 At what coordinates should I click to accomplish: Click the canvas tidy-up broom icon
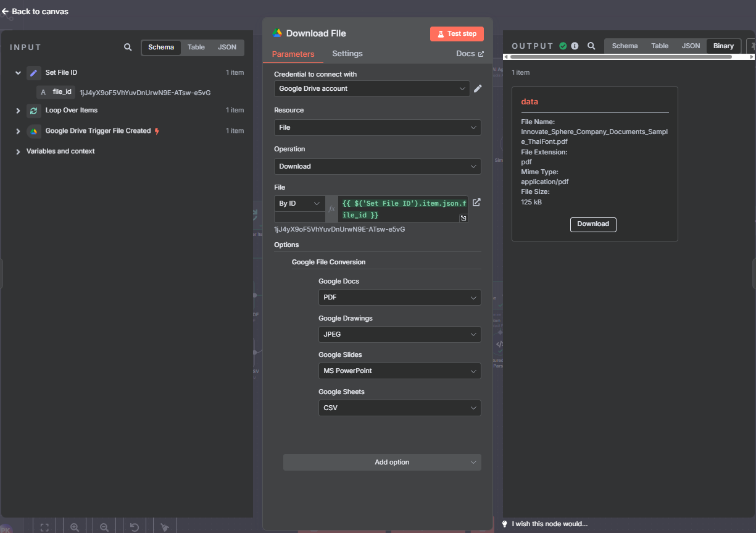(165, 527)
